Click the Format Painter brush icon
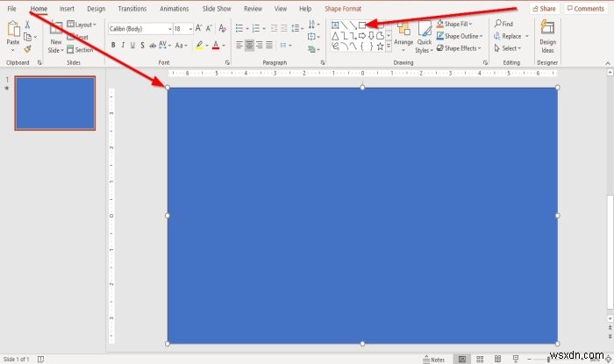This screenshot has width=614, height=364. pos(27,49)
